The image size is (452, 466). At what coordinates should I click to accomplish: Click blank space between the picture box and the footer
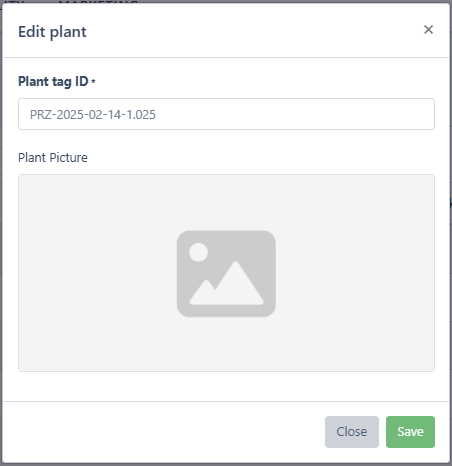tap(226, 386)
